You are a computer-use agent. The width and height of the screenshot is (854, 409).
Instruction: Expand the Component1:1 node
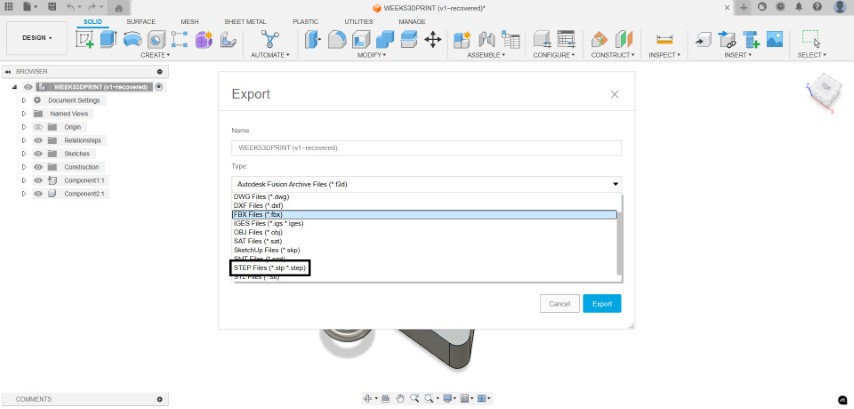[24, 180]
